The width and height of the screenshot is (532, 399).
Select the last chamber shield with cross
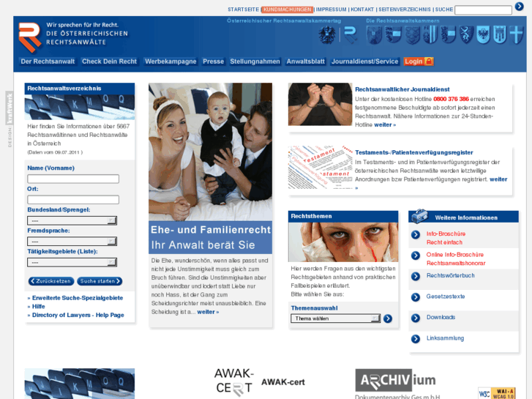[x=517, y=35]
